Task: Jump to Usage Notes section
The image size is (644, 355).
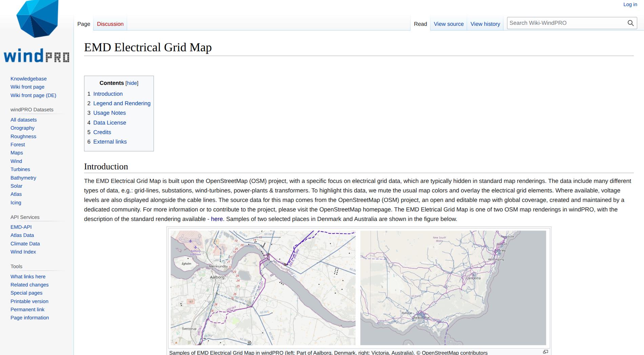Action: point(109,113)
